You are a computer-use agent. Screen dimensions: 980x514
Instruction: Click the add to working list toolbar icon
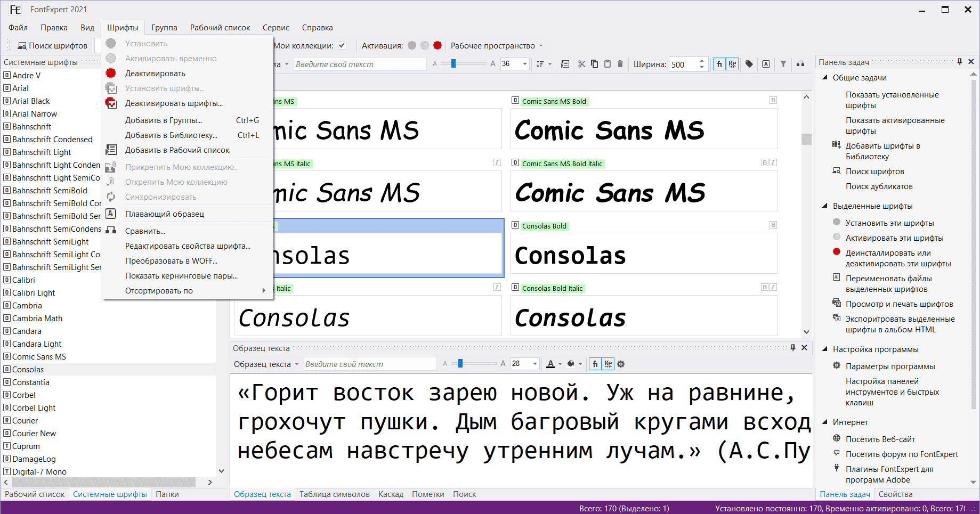point(565,64)
